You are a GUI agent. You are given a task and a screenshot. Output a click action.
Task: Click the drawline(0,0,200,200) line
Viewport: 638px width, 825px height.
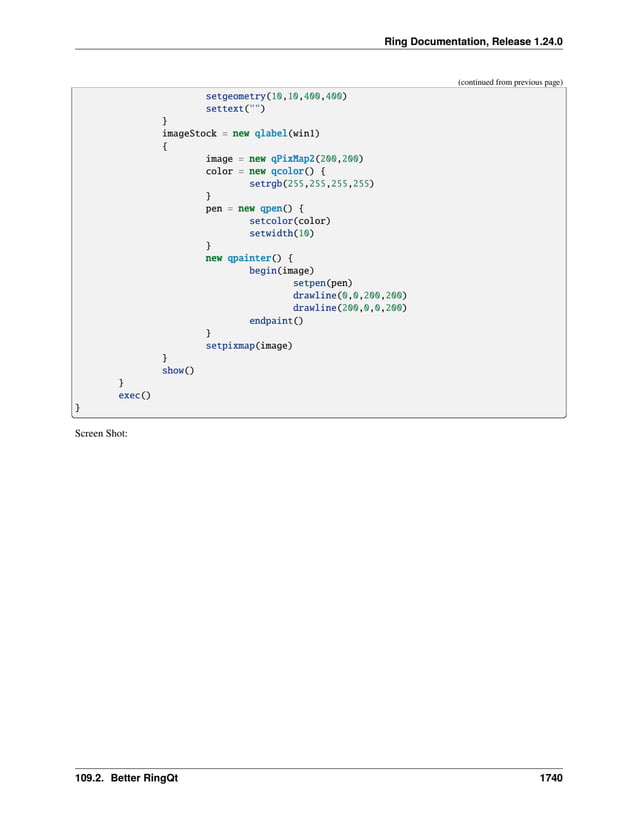point(350,296)
